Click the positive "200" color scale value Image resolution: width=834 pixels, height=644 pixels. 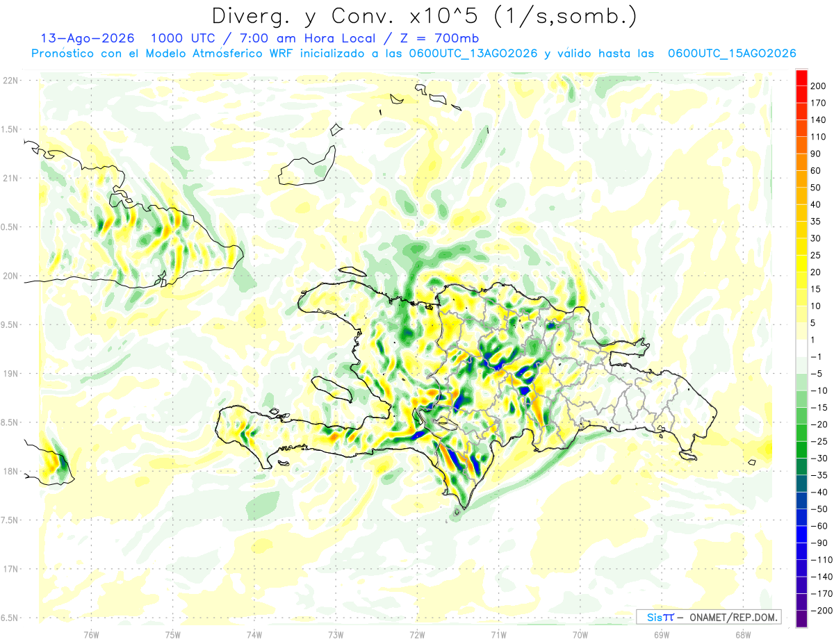(x=818, y=86)
